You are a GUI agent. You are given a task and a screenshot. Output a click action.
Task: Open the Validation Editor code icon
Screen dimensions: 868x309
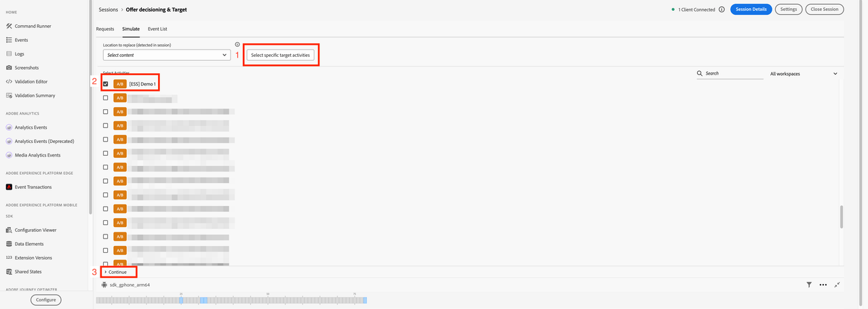[9, 81]
